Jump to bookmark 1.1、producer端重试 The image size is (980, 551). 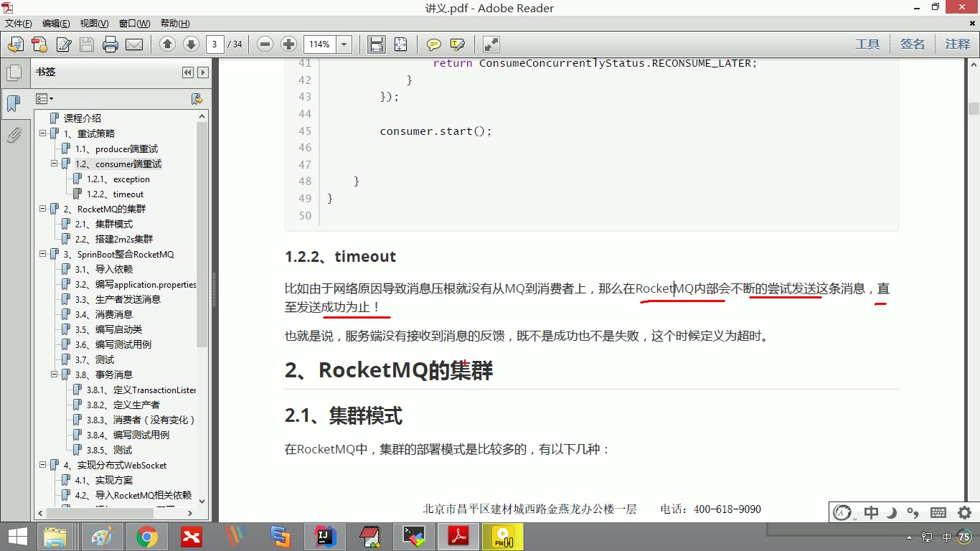click(x=116, y=149)
